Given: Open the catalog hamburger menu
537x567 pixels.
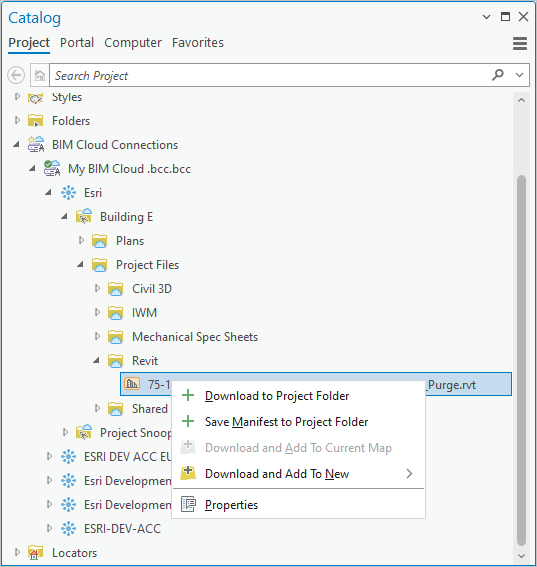Looking at the screenshot, I should (520, 43).
